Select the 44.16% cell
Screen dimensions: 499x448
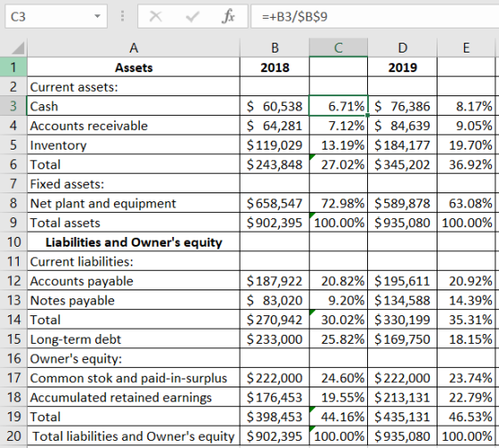click(x=339, y=417)
